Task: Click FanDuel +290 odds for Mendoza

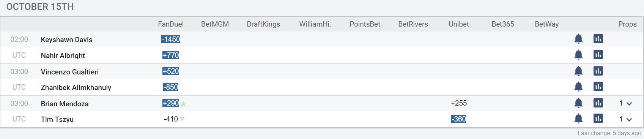Action: pyautogui.click(x=171, y=103)
